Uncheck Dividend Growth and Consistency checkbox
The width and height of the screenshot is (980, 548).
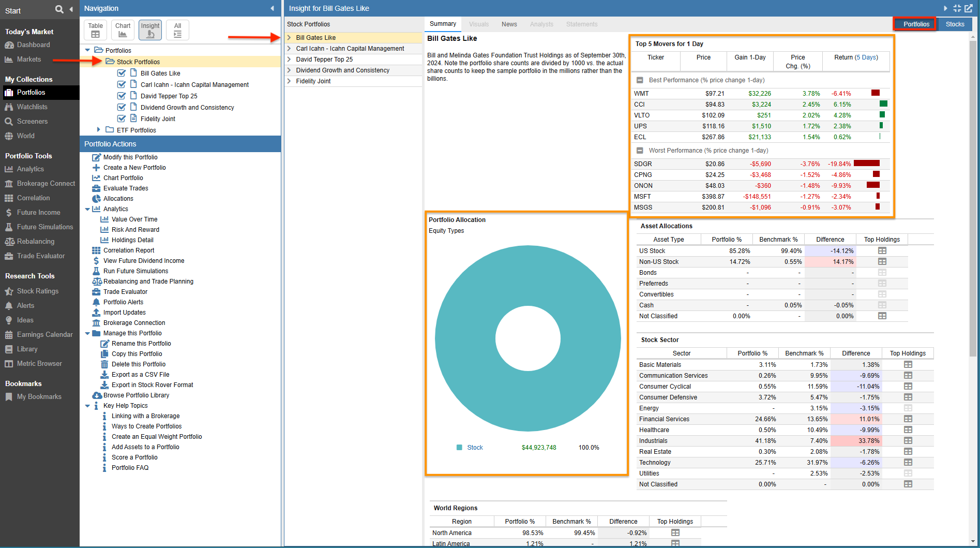pyautogui.click(x=122, y=107)
